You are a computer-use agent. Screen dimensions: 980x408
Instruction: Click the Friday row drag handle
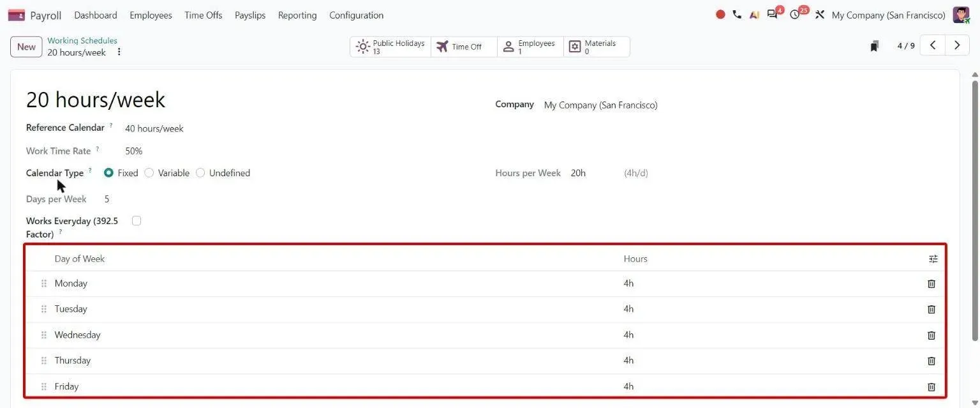point(44,386)
